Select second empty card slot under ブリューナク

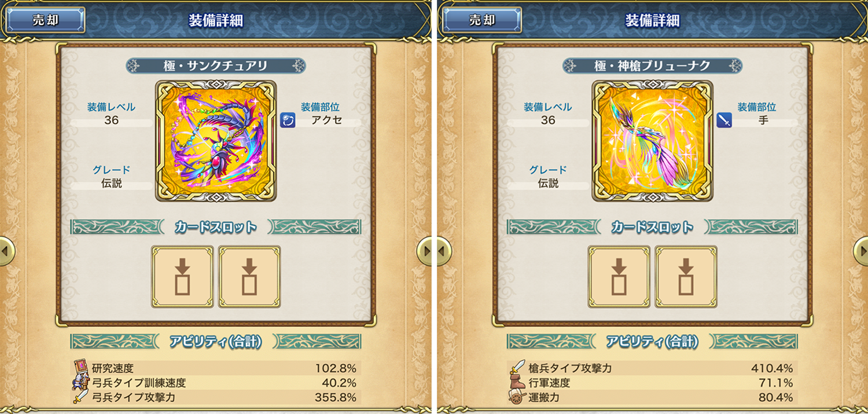pos(686,277)
